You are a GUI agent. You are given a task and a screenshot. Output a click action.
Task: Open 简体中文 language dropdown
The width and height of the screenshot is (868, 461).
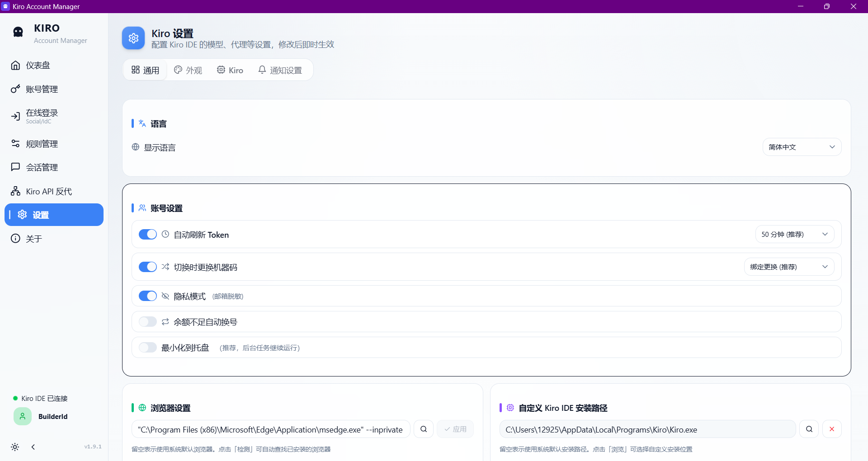coord(802,147)
